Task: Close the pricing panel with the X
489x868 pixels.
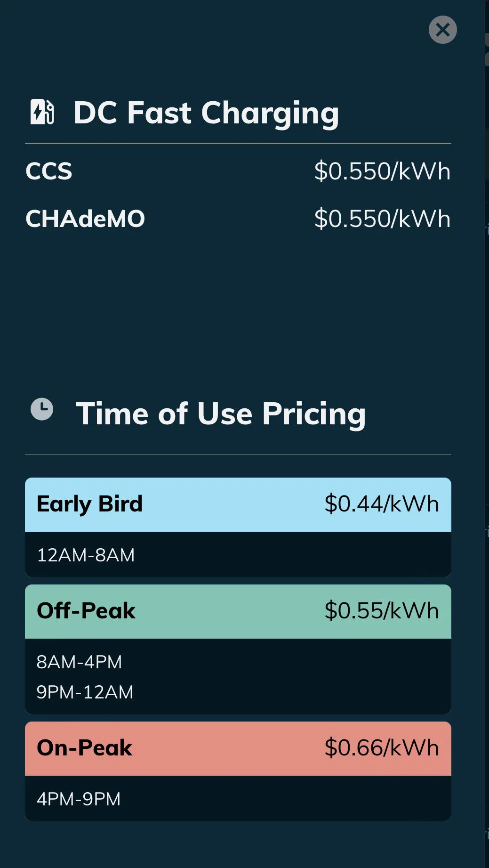Action: point(442,30)
